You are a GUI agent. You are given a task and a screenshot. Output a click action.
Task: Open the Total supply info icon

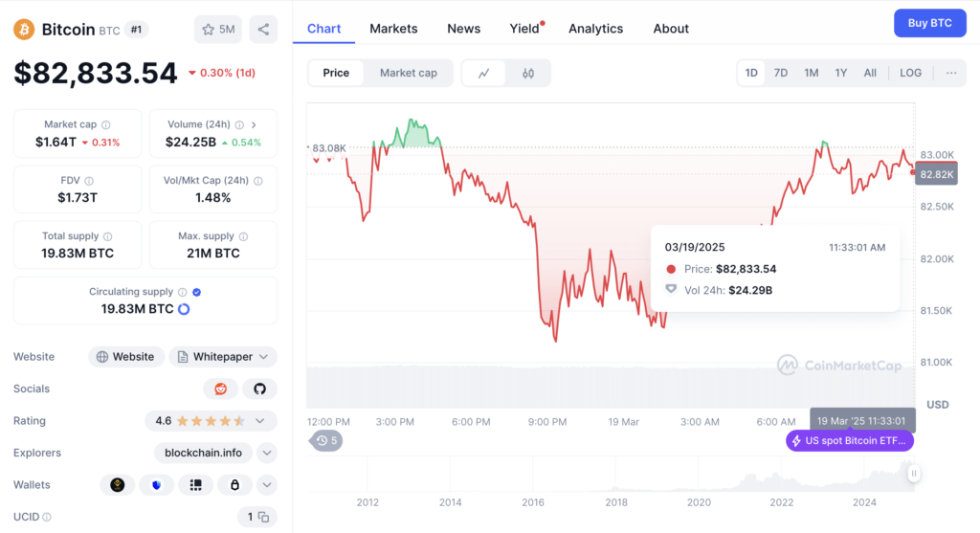pos(108,236)
